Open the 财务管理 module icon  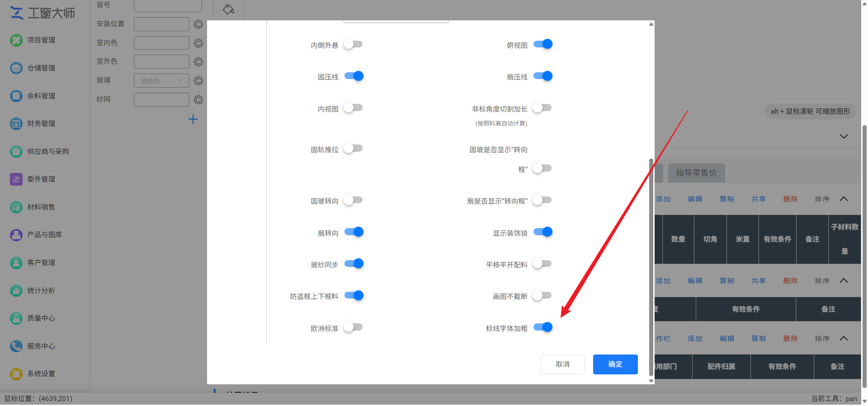coord(16,124)
